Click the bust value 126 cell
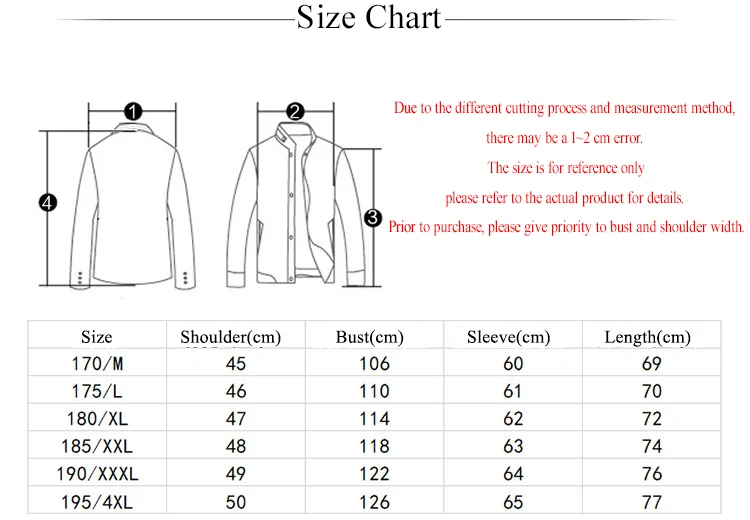Viewport: 750px width, 520px height. [375, 500]
